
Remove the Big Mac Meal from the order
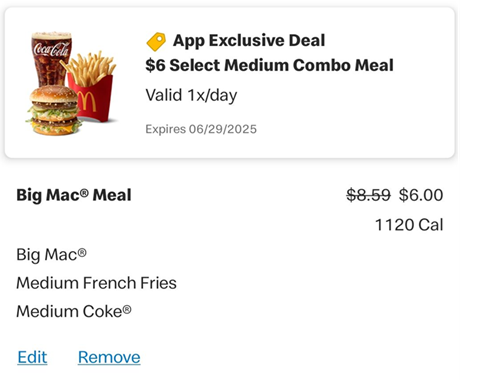109,357
